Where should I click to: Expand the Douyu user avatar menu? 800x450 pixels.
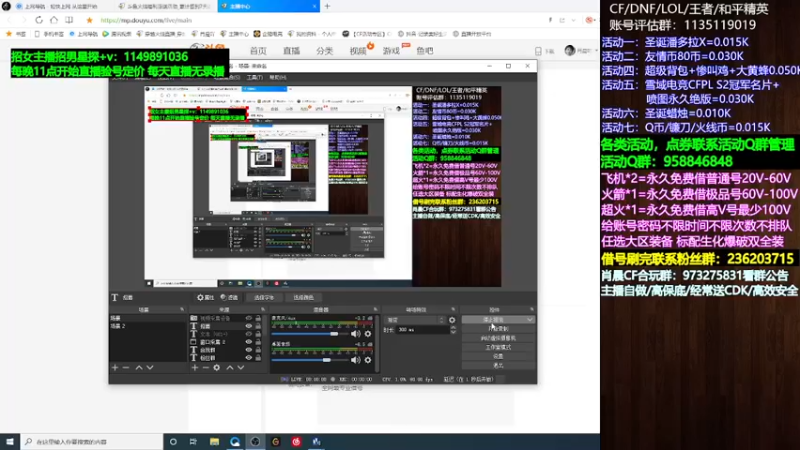pyautogui.click(x=581, y=51)
